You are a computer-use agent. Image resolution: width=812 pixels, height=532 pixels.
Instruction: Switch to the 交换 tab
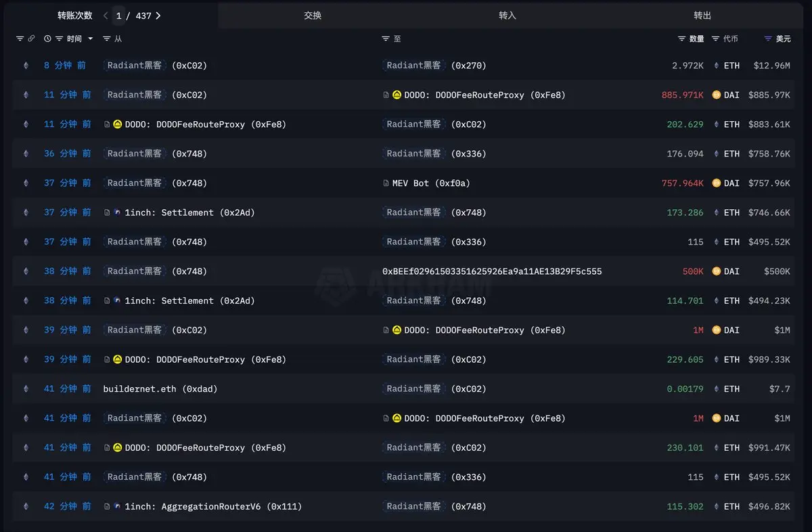tap(313, 16)
